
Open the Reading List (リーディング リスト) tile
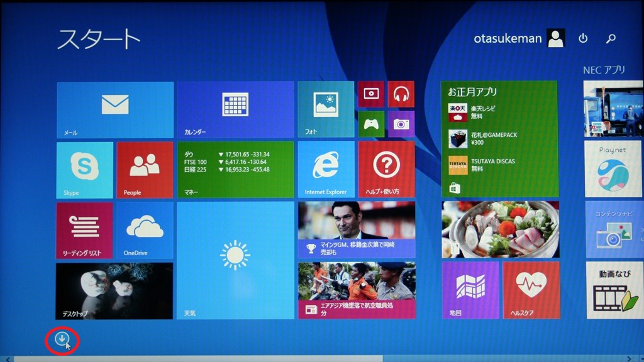(84, 230)
